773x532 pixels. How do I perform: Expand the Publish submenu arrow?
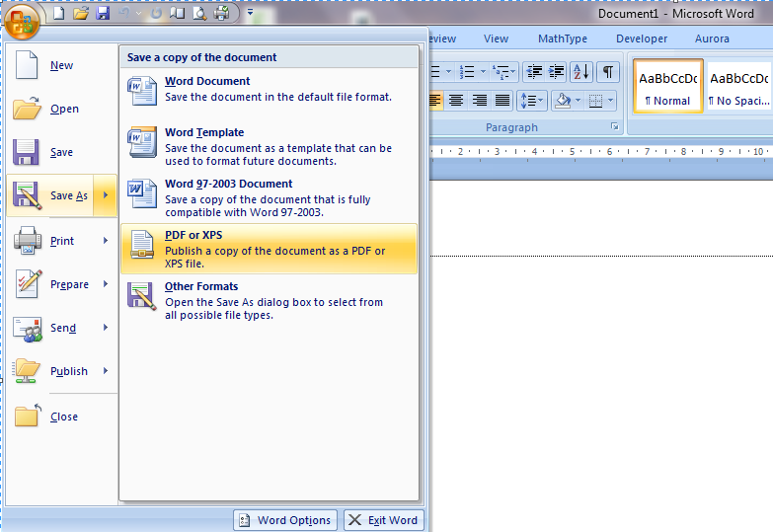pos(106,371)
